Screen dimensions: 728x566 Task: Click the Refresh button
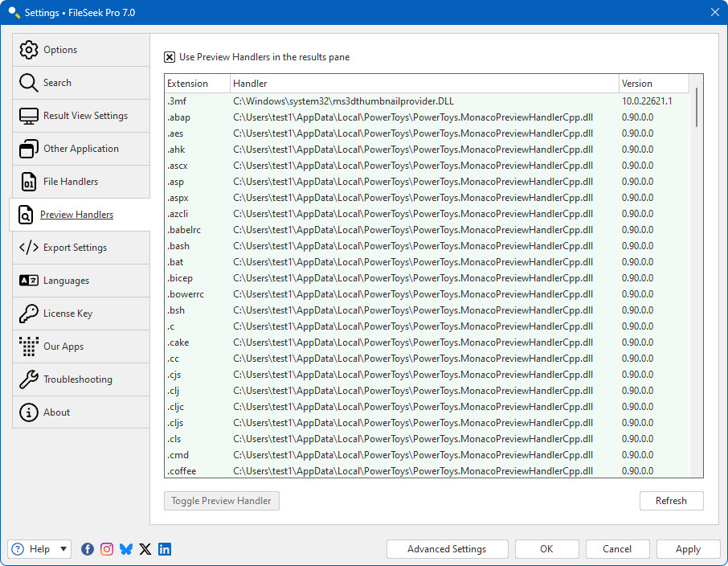[x=672, y=501]
